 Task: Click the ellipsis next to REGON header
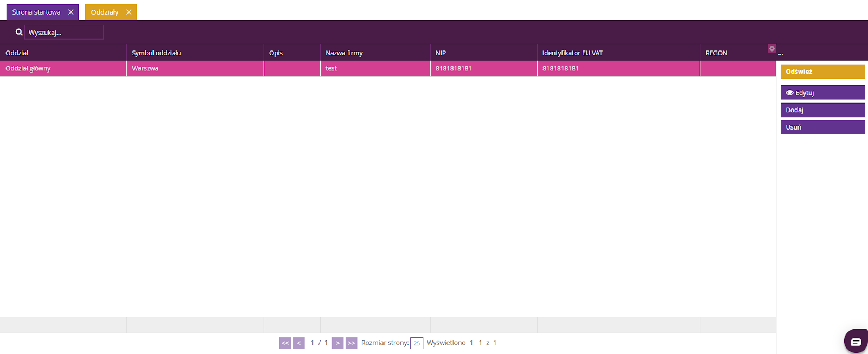tap(781, 53)
